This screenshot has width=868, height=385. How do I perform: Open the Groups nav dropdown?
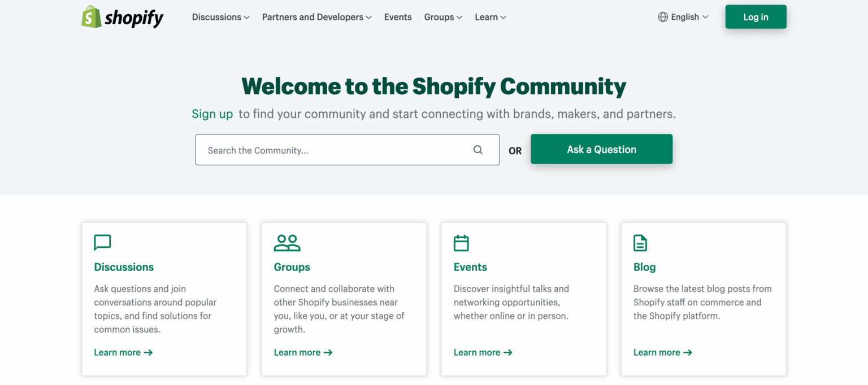(x=444, y=17)
